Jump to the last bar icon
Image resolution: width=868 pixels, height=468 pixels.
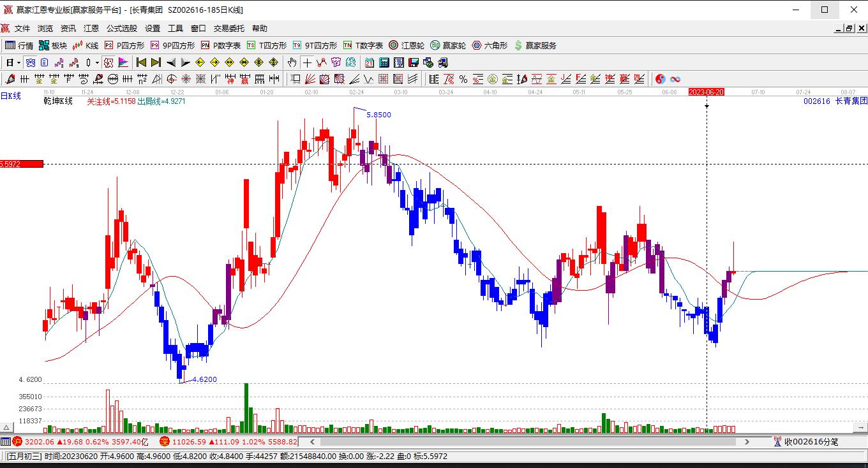point(156,62)
